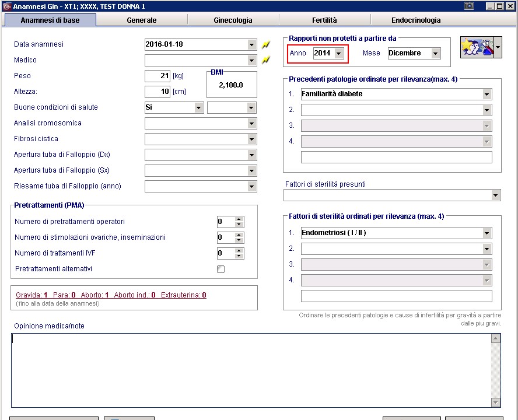The image size is (518, 420).
Task: Decrease Numero di trattamenti IVF value
Action: tap(239, 256)
